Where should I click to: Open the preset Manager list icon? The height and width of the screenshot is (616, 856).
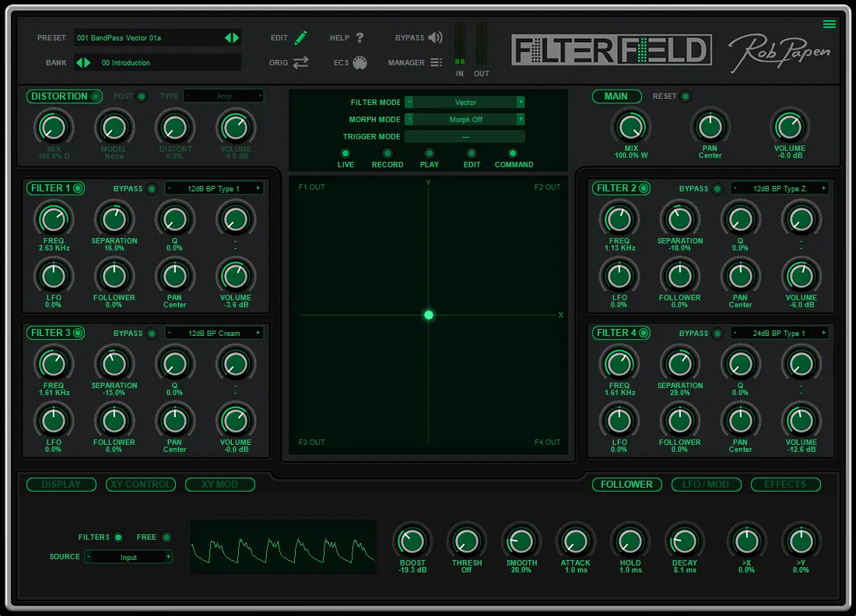(436, 62)
